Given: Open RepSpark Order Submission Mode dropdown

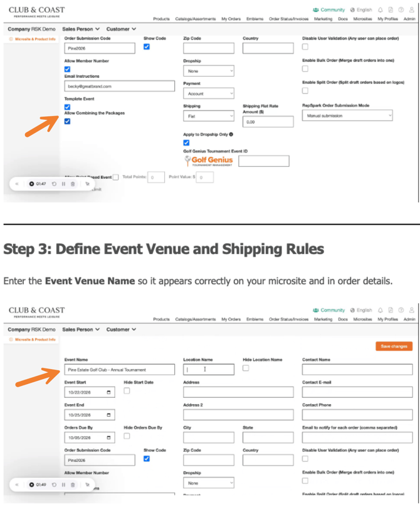Looking at the screenshot, I should pos(347,116).
